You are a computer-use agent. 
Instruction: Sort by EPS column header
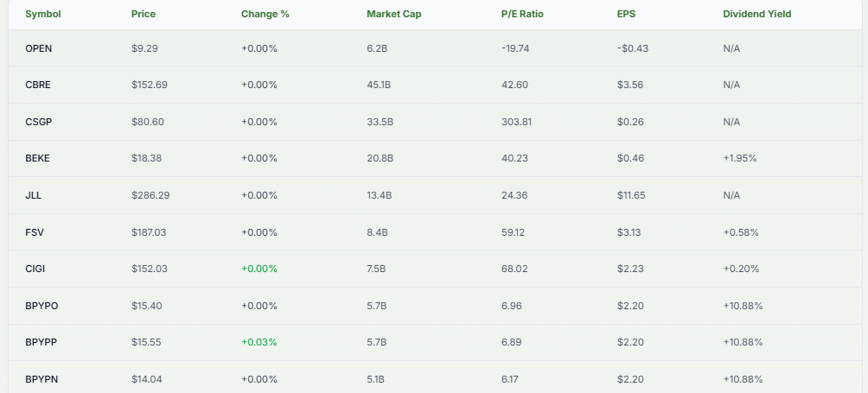point(627,14)
